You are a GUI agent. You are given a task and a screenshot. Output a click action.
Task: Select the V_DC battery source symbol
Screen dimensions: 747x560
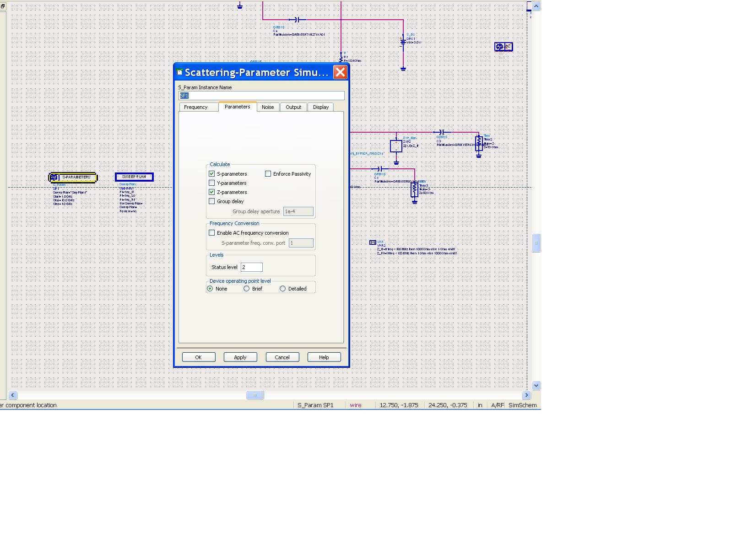[x=403, y=42]
